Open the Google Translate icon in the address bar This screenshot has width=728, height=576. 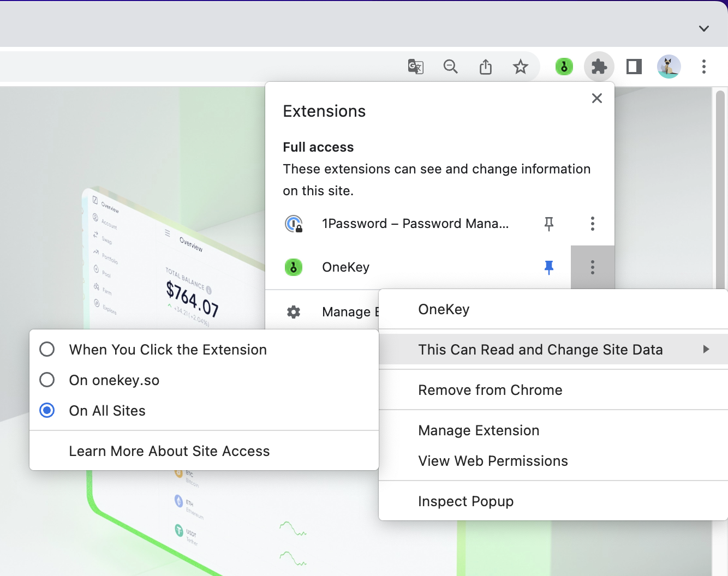point(416,67)
